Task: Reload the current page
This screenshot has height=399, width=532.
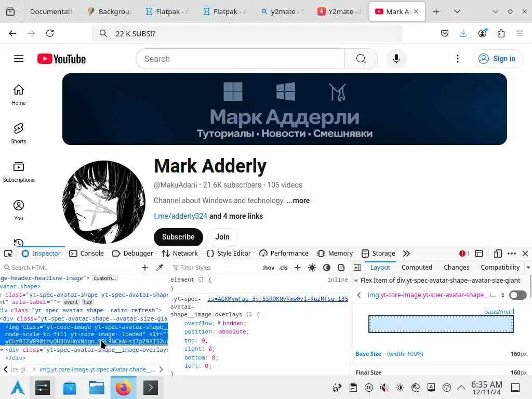Action: click(x=50, y=33)
